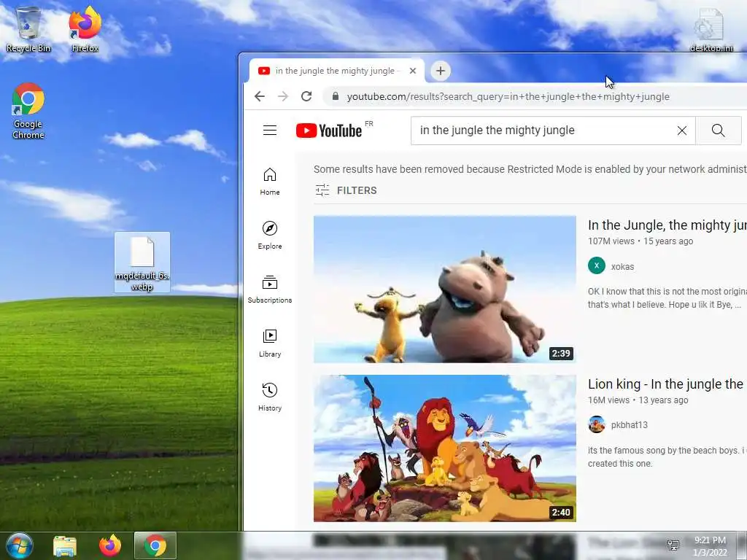This screenshot has height=560, width=747.
Task: Click the YouTube search magnifier button
Action: pos(718,131)
